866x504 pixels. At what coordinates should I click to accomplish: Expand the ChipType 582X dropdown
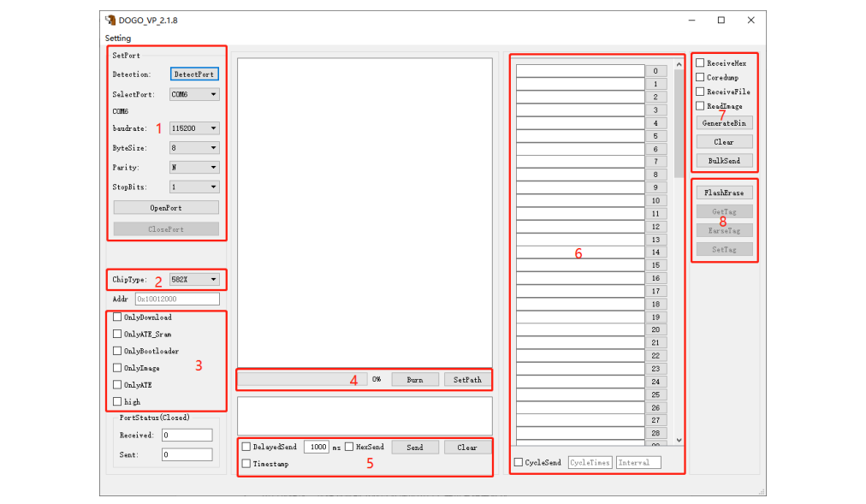[x=194, y=279]
